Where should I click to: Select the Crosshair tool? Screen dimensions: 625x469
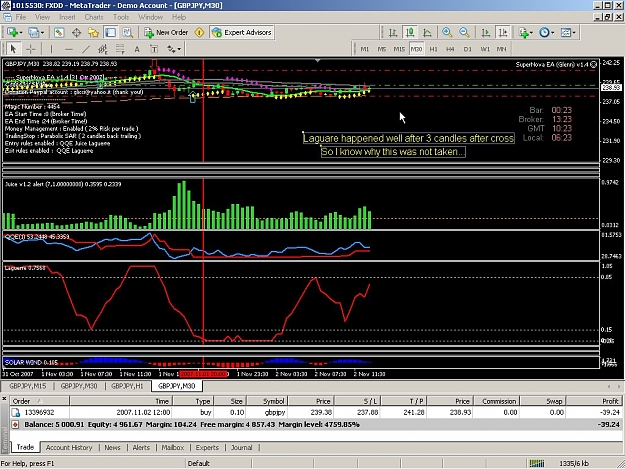31,49
